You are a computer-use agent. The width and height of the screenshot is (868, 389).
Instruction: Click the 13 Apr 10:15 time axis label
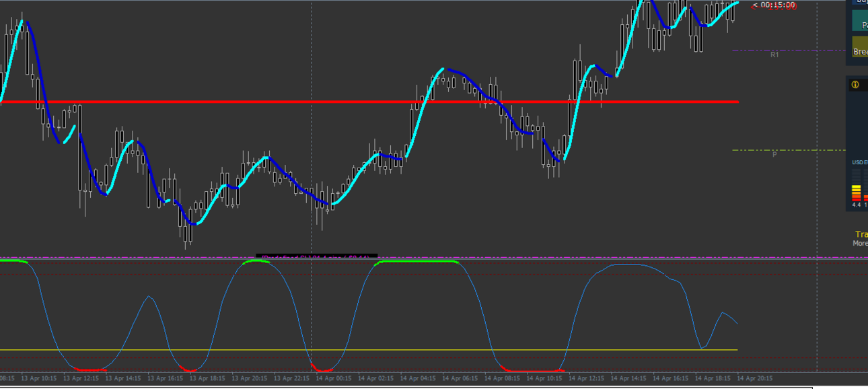39,378
